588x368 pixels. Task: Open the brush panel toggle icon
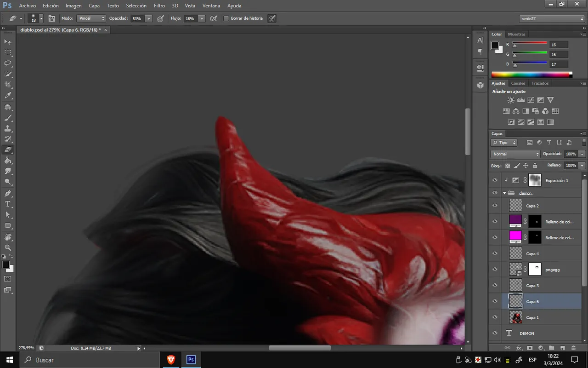click(51, 18)
